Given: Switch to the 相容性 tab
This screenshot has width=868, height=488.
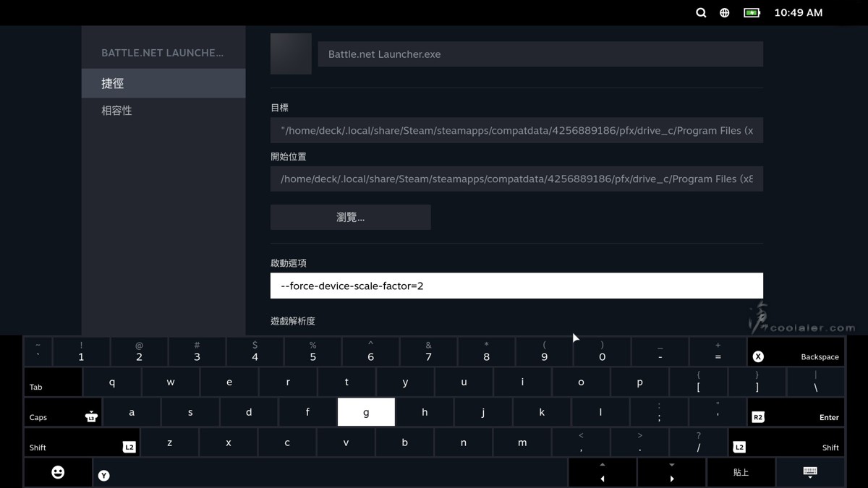Looking at the screenshot, I should pyautogui.click(x=163, y=111).
